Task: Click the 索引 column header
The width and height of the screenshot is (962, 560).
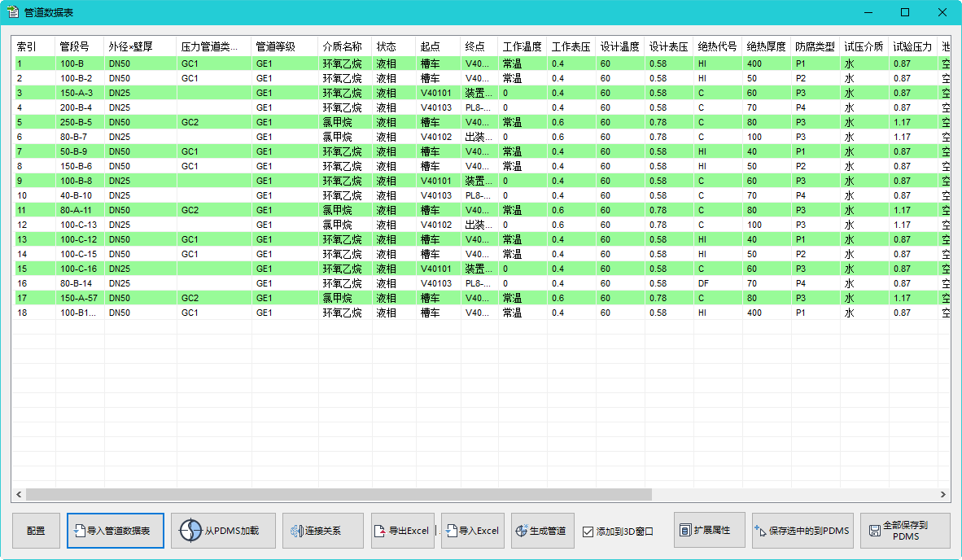Action: [33, 46]
